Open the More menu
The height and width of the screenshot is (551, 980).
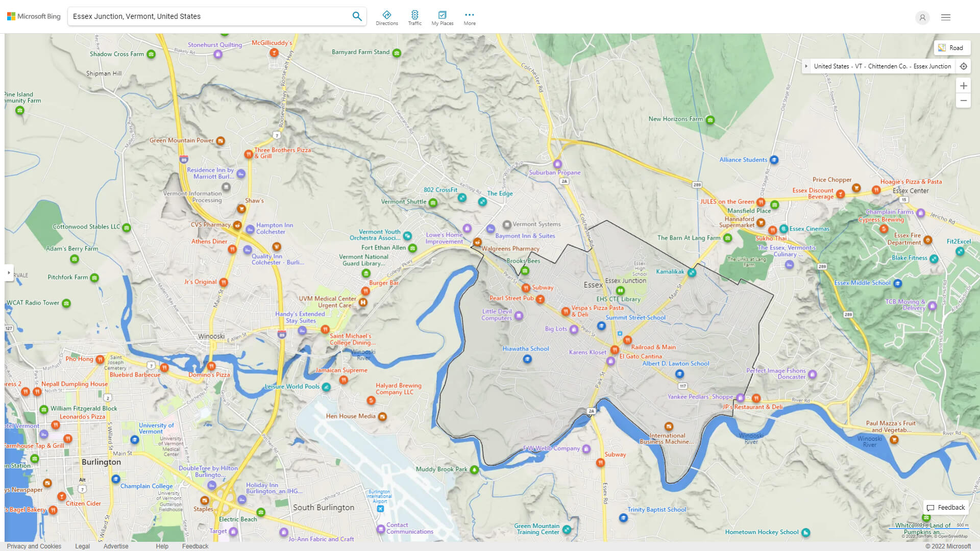click(469, 16)
